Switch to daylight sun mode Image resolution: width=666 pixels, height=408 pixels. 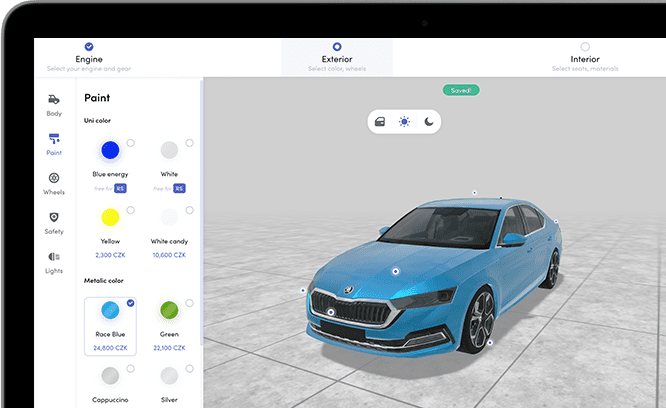coord(404,122)
